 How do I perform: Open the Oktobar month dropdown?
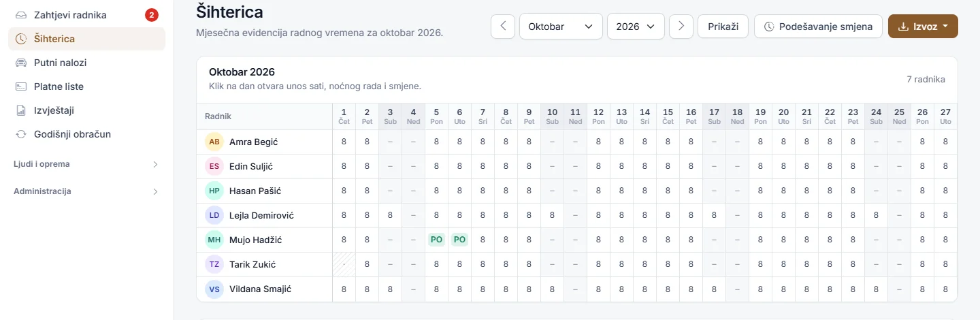tap(561, 27)
